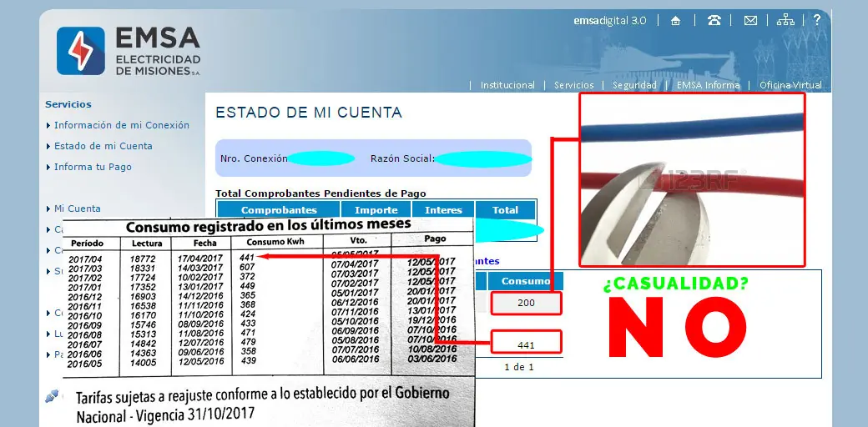Screen dimensions: 868x427
Task: Click the pencil icon at sidebar bottom
Action: pyautogui.click(x=52, y=396)
